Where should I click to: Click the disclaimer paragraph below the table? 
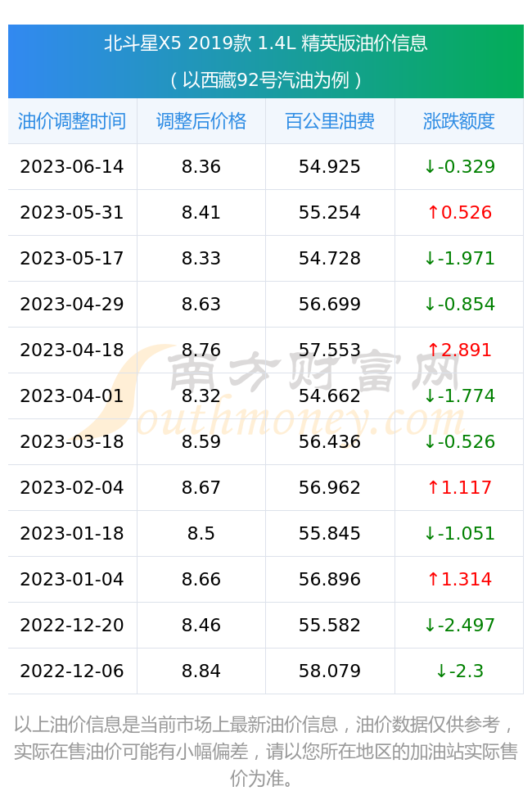click(x=266, y=751)
